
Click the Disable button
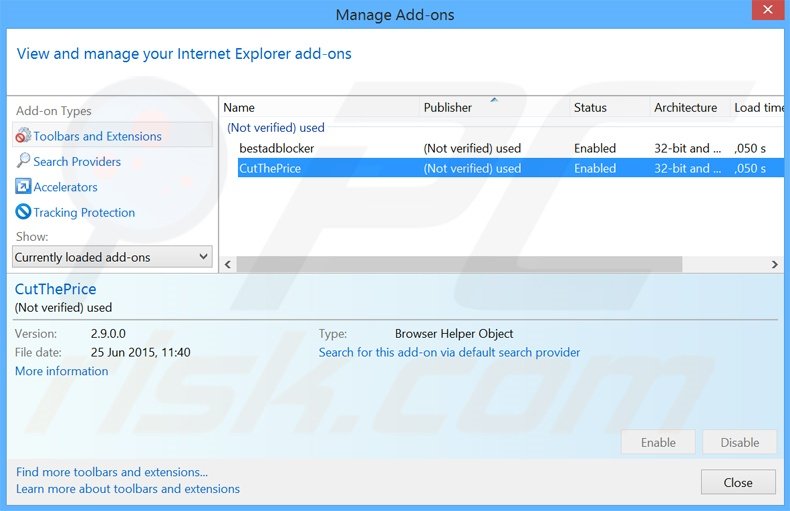tap(740, 442)
